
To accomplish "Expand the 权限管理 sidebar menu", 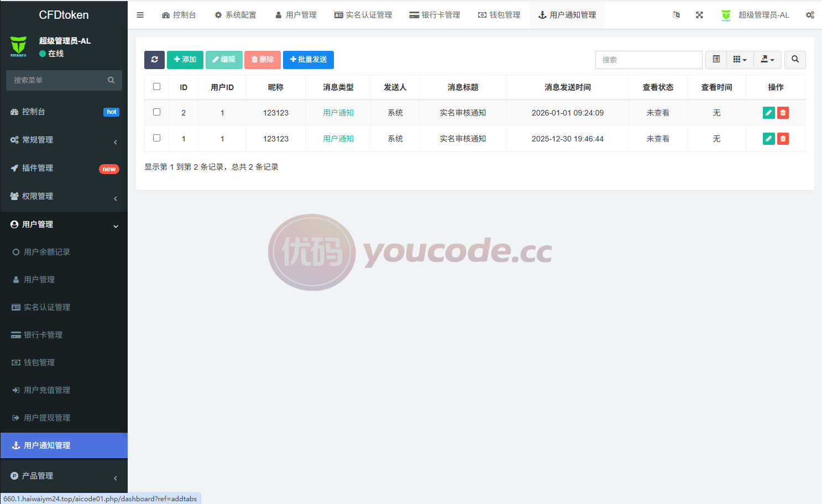I will [x=64, y=196].
